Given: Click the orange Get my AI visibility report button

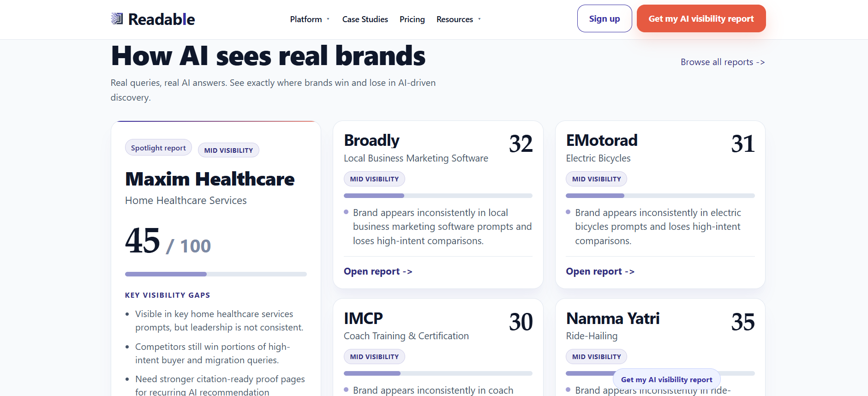Looking at the screenshot, I should pos(701,18).
